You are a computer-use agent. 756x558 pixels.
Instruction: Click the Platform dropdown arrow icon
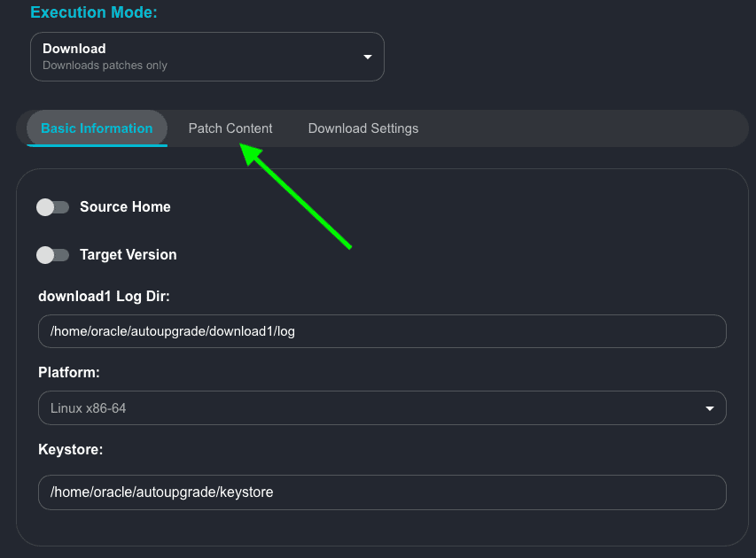709,408
